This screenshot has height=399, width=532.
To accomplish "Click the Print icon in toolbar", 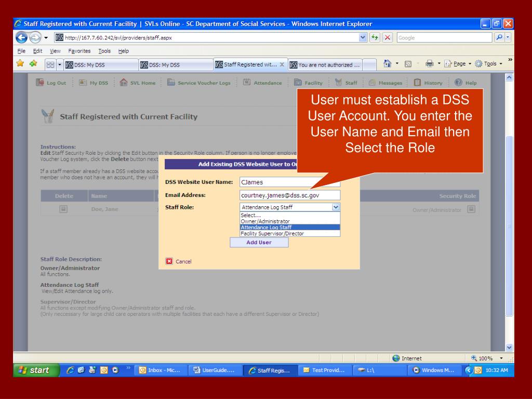I will click(x=430, y=63).
